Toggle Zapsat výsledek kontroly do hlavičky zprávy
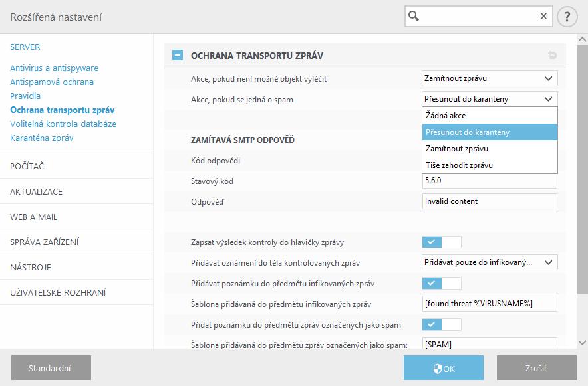Screen dimensions: 588x386 pyautogui.click(x=442, y=242)
